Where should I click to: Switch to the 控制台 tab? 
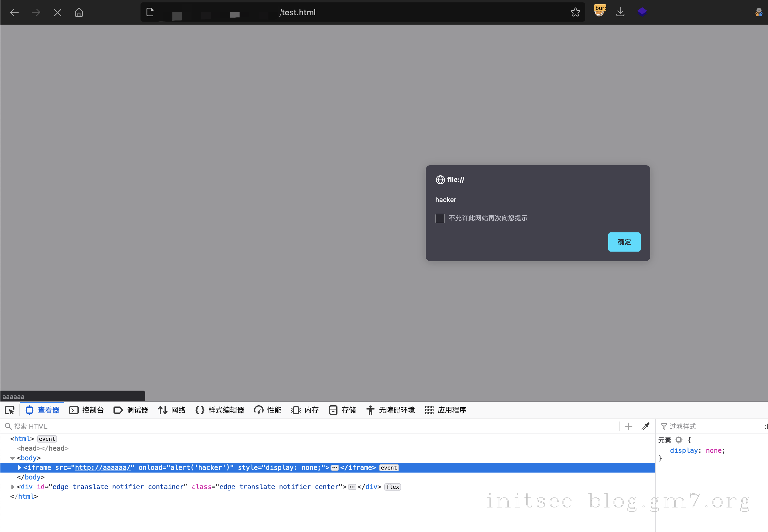(87, 410)
